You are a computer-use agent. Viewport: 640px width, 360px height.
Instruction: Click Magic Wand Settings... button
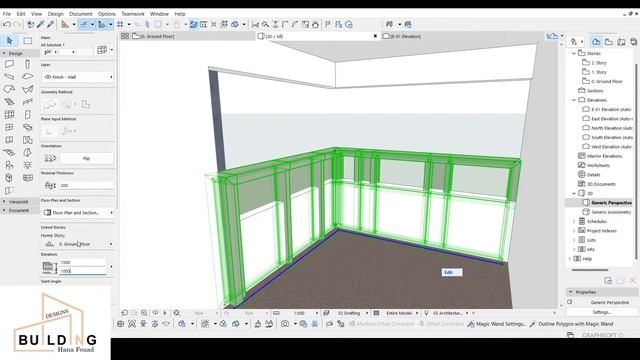(497, 324)
